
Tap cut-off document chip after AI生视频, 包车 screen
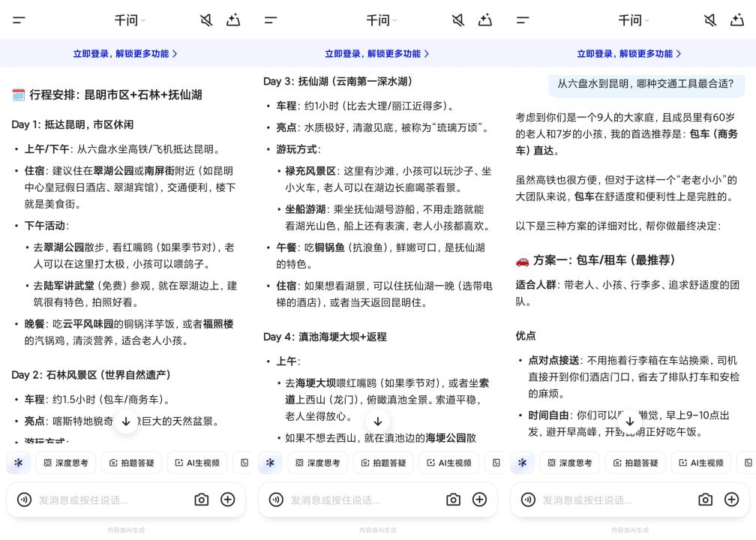(x=747, y=463)
